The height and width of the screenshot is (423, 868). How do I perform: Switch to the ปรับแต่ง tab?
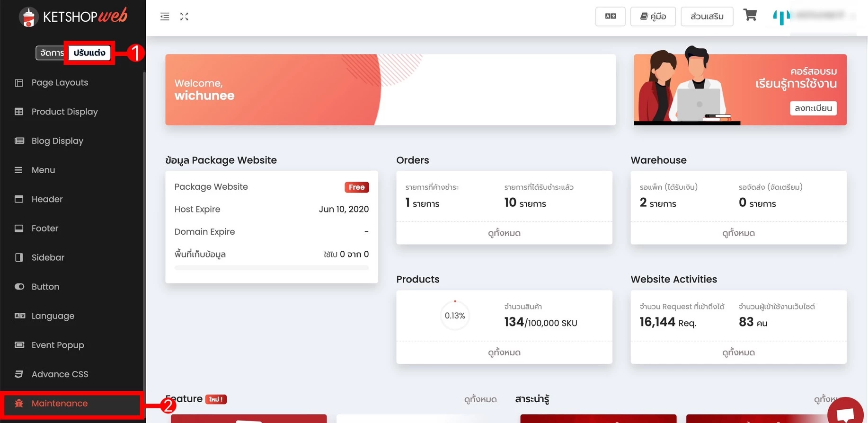(89, 53)
